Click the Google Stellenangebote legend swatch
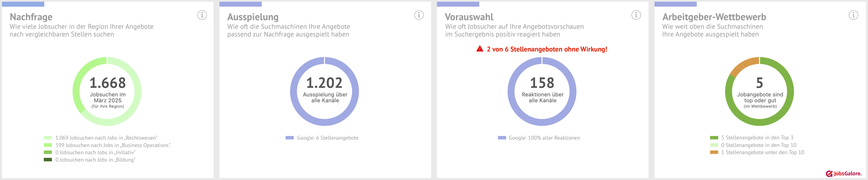This screenshot has height=180, width=868. click(290, 138)
